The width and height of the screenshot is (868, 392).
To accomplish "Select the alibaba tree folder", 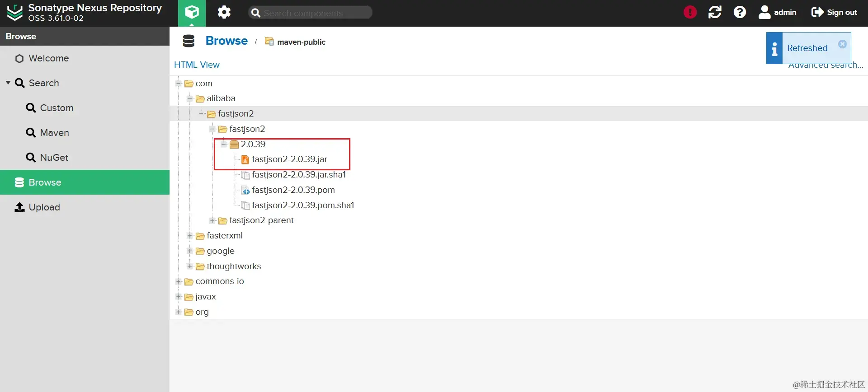I will (221, 98).
